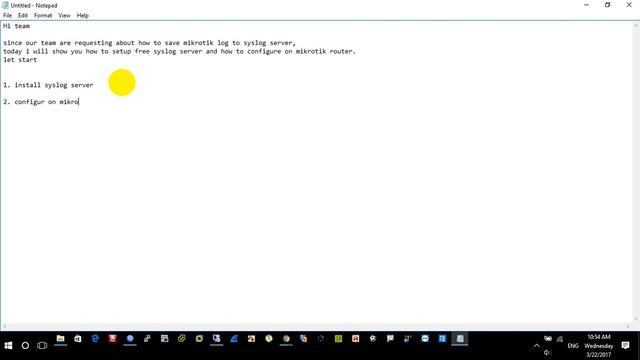Screen dimensions: 640x360
Task: Click the horizontal scrollbar left arrow
Action: tap(4, 326)
